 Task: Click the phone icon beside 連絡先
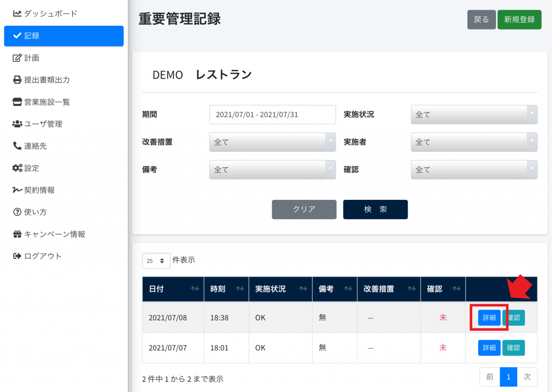17,146
